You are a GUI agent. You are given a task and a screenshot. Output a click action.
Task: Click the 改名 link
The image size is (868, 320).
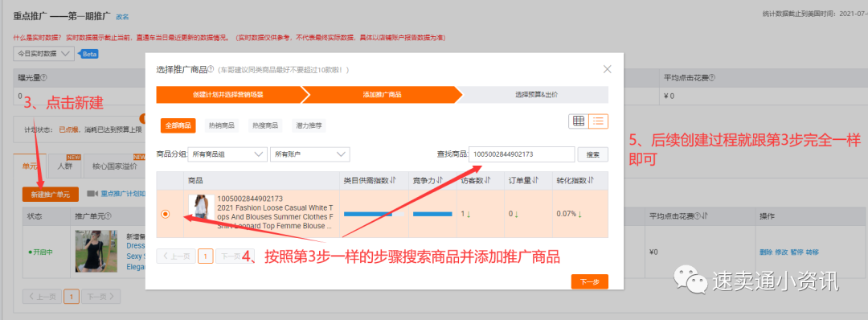(x=122, y=17)
